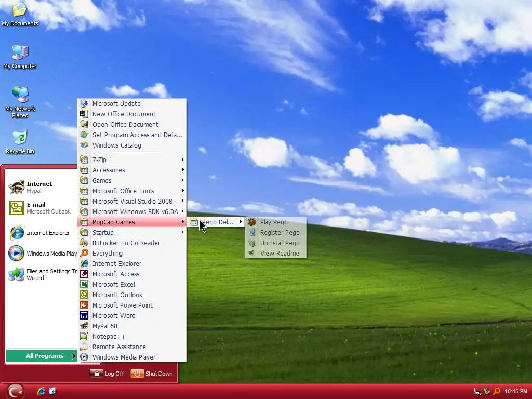532x399 pixels.
Task: Click the Mypal raccoon icon beside Internet
Action: [x=16, y=187]
